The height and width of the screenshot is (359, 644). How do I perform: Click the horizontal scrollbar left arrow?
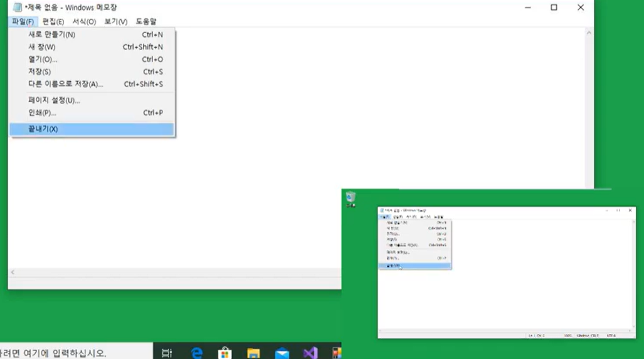click(x=13, y=272)
